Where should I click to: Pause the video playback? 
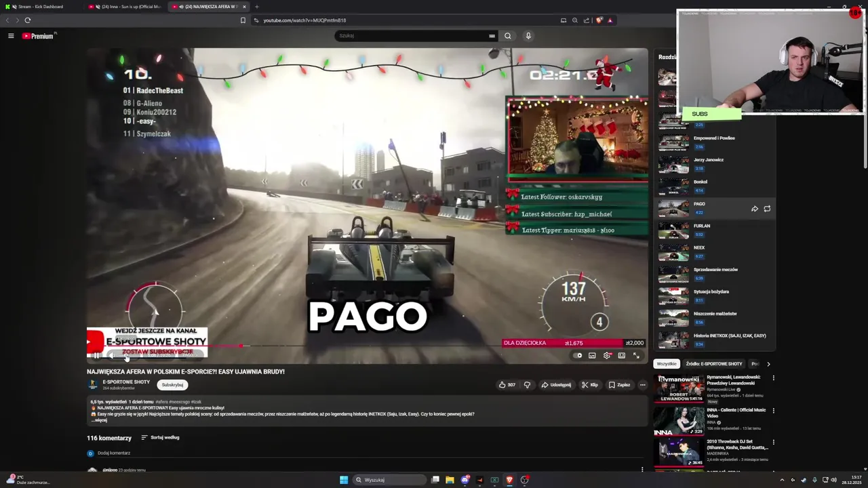point(97,356)
